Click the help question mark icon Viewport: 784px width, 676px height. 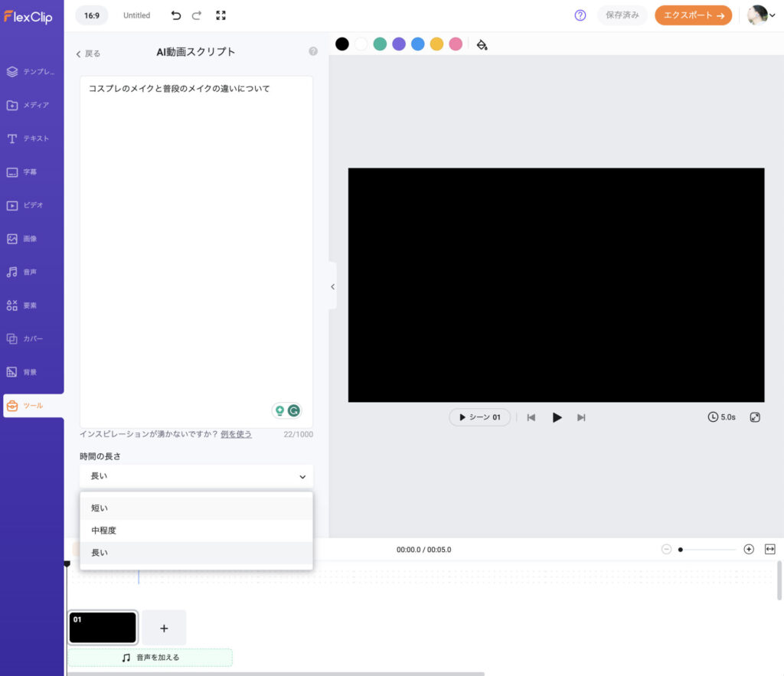580,15
